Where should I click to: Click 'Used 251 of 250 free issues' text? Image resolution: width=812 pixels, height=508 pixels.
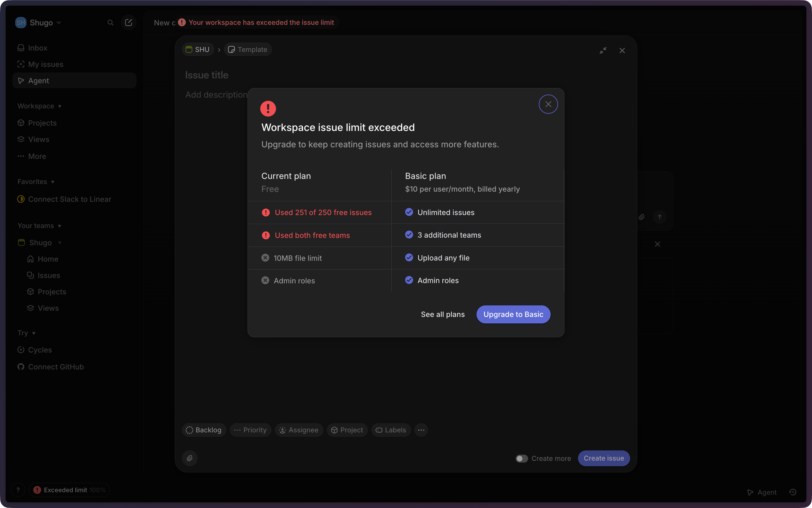click(323, 212)
